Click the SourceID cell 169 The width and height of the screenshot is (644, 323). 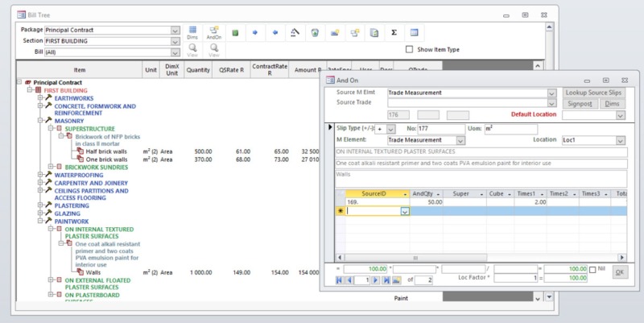(x=377, y=202)
